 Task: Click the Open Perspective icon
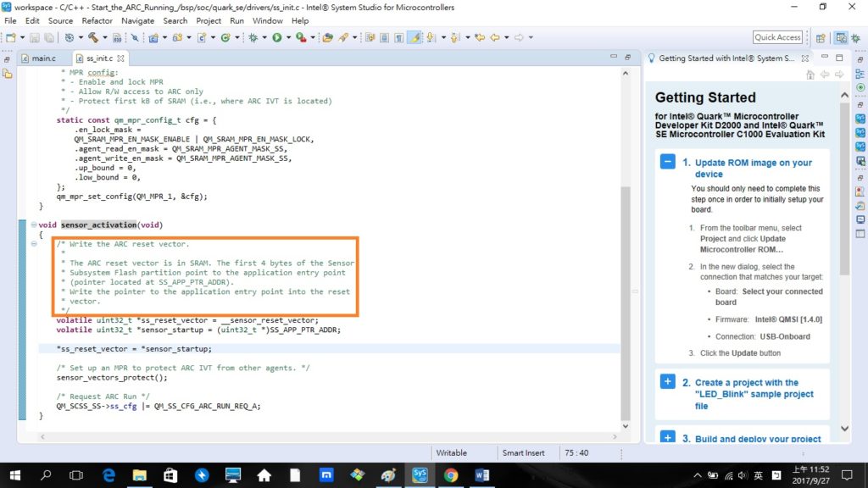pos(821,37)
